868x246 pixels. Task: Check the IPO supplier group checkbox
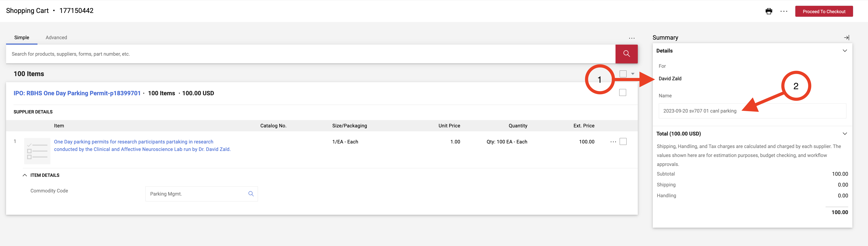[622, 93]
